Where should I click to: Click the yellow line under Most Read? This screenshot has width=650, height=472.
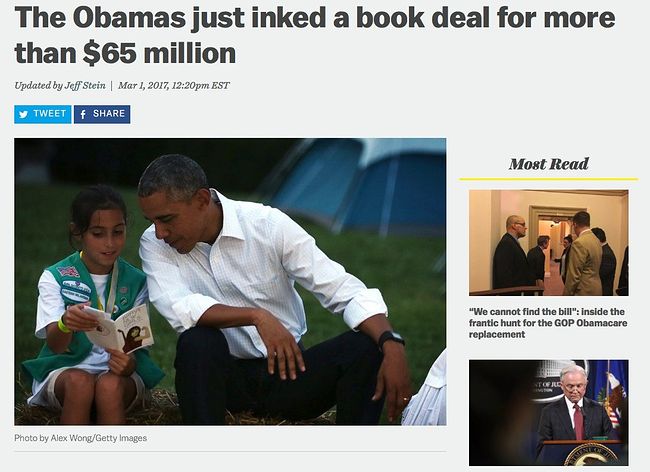548,179
